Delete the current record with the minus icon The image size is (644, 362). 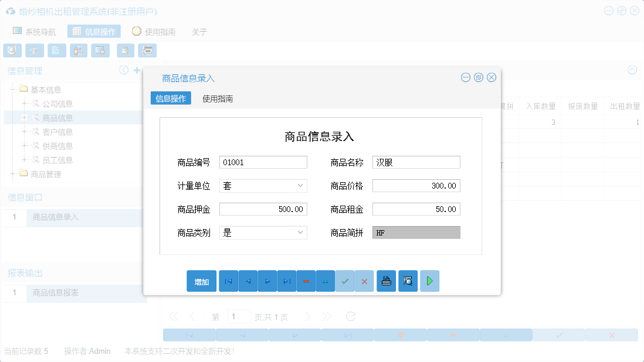point(306,281)
